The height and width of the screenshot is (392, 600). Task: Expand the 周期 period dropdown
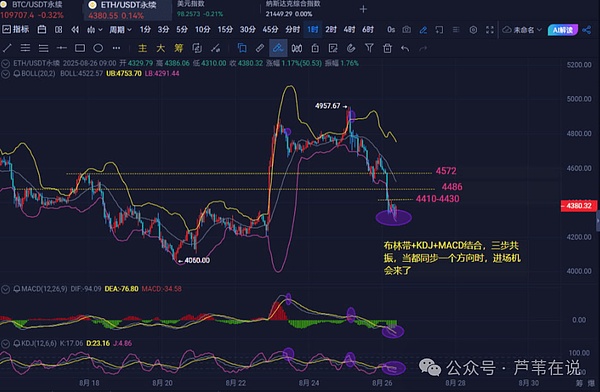pyautogui.click(x=120, y=29)
